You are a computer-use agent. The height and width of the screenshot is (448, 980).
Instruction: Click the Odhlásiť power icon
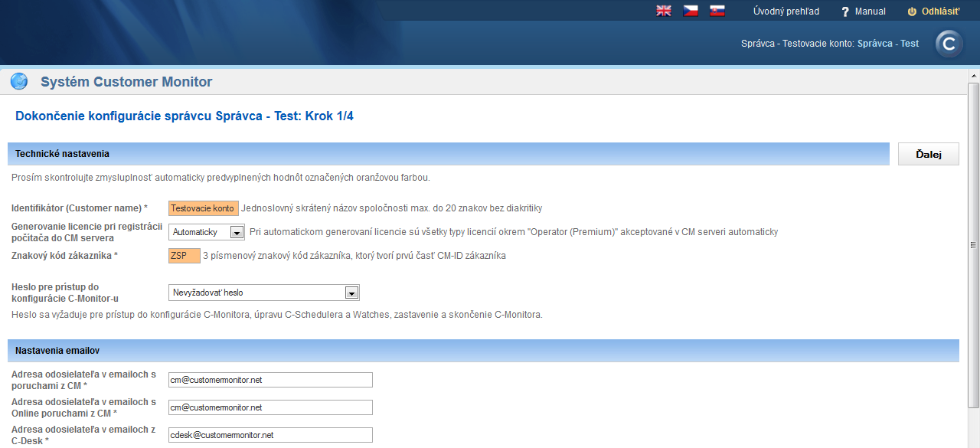click(911, 11)
